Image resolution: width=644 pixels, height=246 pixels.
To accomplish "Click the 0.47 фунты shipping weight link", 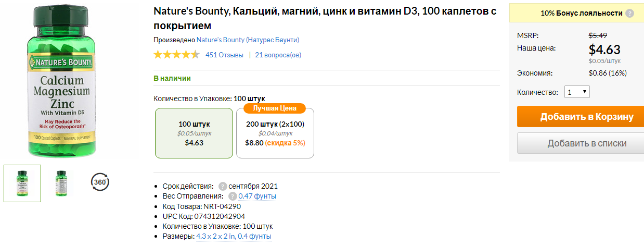I will [257, 196].
